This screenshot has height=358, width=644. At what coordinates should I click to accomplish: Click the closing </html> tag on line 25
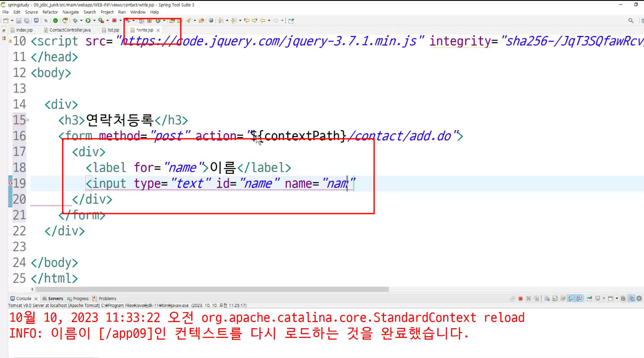tap(54, 278)
